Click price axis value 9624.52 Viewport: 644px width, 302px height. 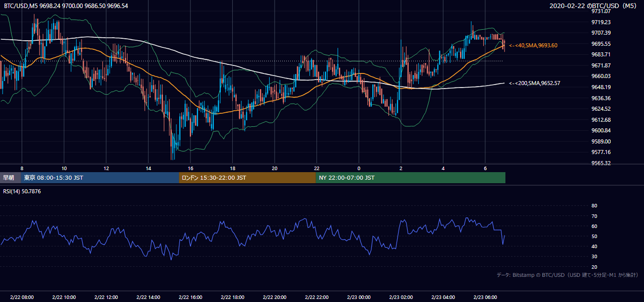pyautogui.click(x=601, y=109)
